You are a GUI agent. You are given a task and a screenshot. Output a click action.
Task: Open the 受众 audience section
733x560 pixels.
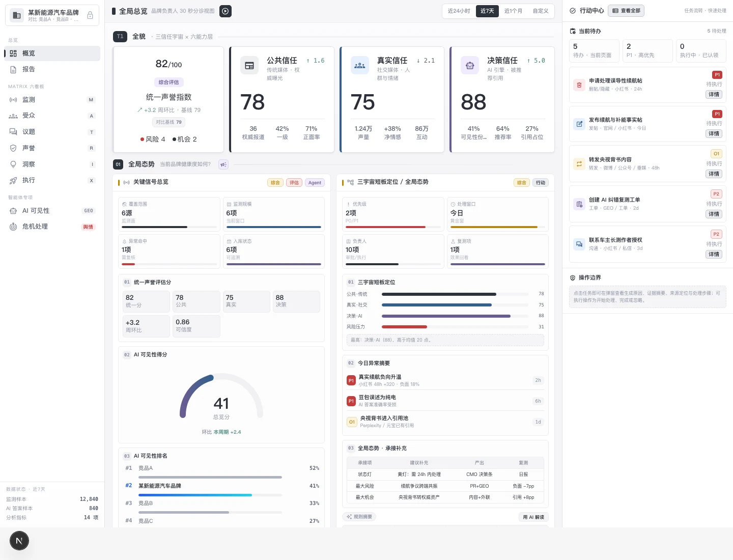pyautogui.click(x=52, y=116)
